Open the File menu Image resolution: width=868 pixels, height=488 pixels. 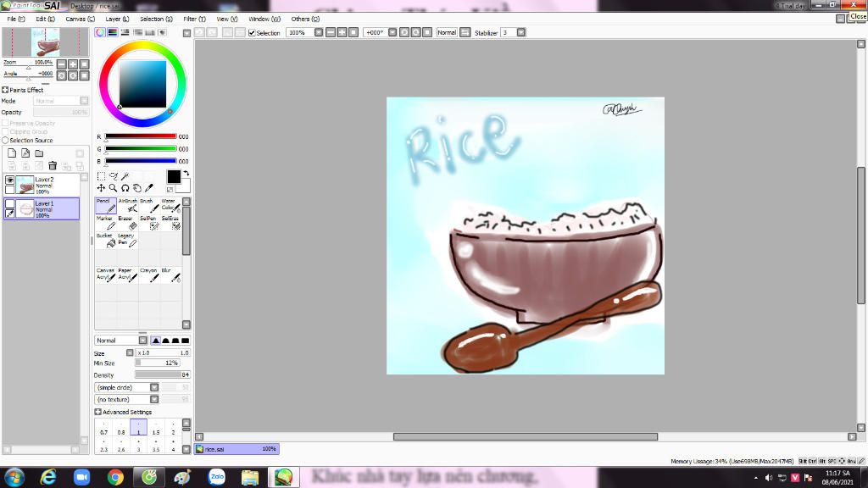click(x=15, y=19)
